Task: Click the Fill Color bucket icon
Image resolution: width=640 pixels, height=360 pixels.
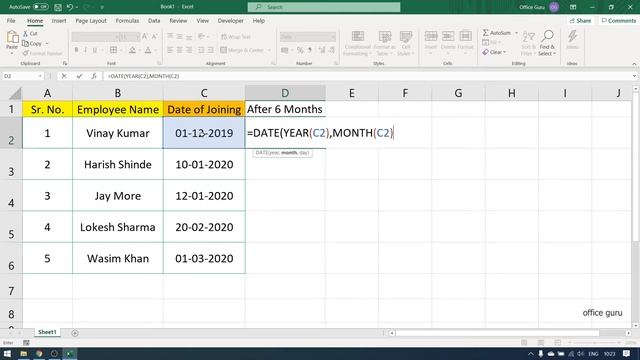Action: pyautogui.click(x=132, y=50)
